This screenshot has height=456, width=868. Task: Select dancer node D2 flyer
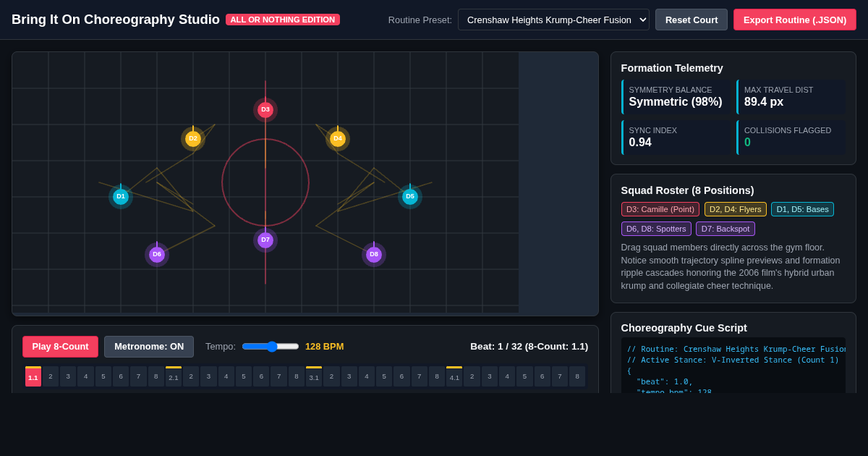tap(193, 139)
